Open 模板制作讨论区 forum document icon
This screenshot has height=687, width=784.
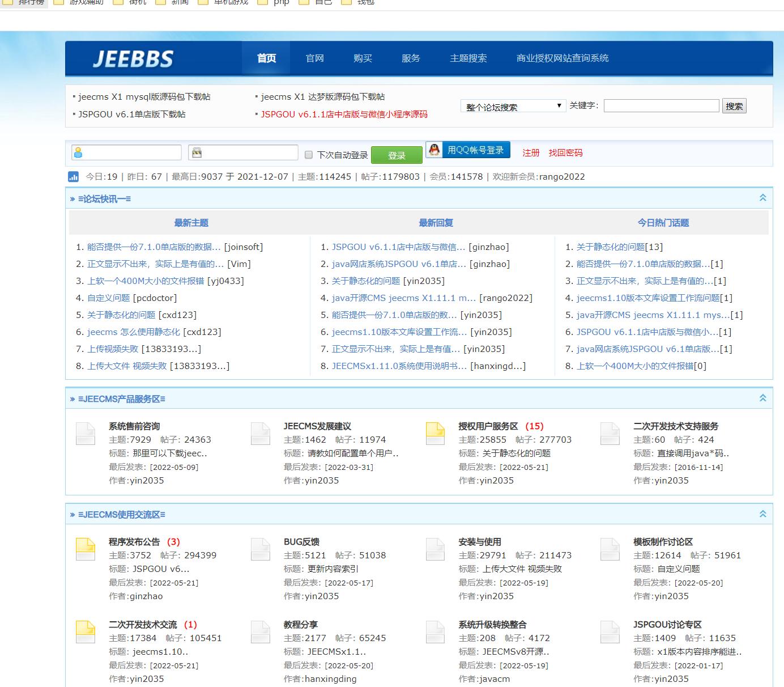click(610, 549)
